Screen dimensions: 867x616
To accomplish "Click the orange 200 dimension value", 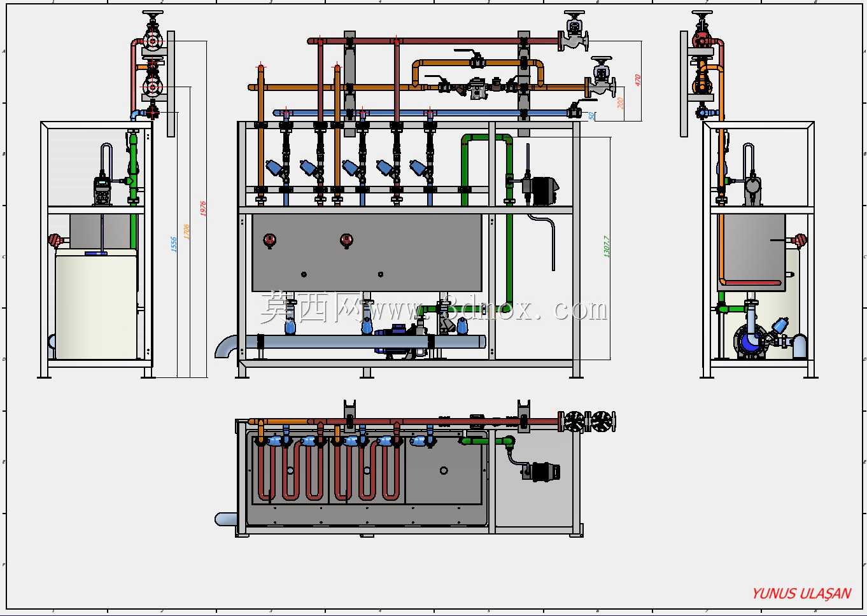I will point(621,103).
